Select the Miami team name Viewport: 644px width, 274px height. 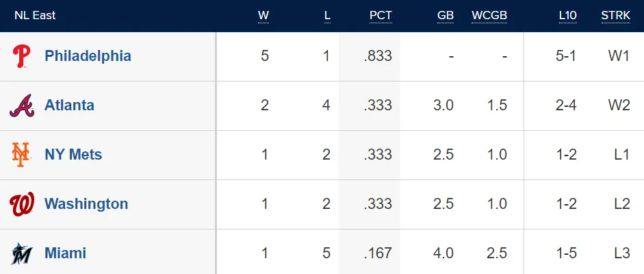coord(65,253)
